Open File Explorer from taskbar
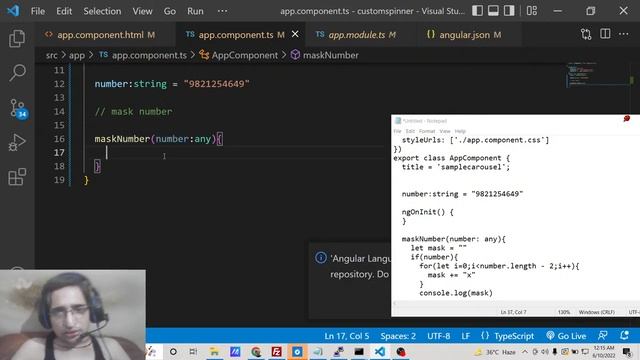The width and height of the screenshot is (640, 360). coord(214,351)
